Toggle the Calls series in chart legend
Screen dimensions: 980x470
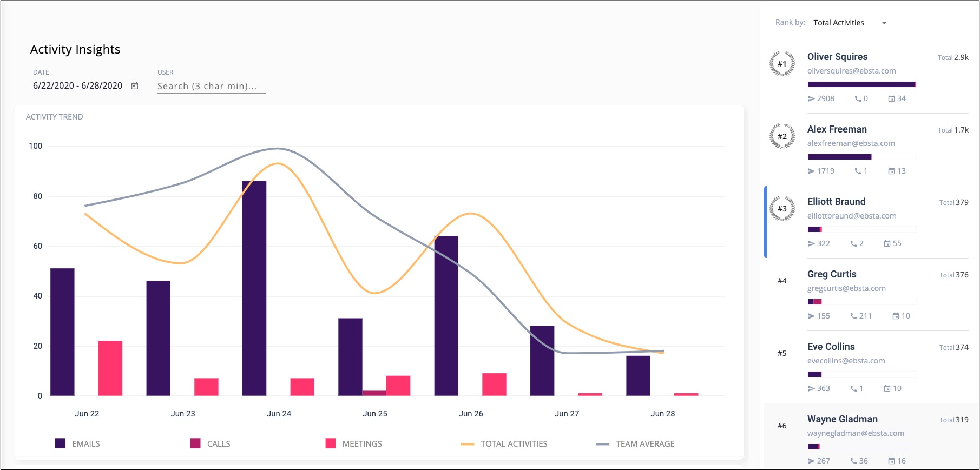click(211, 444)
